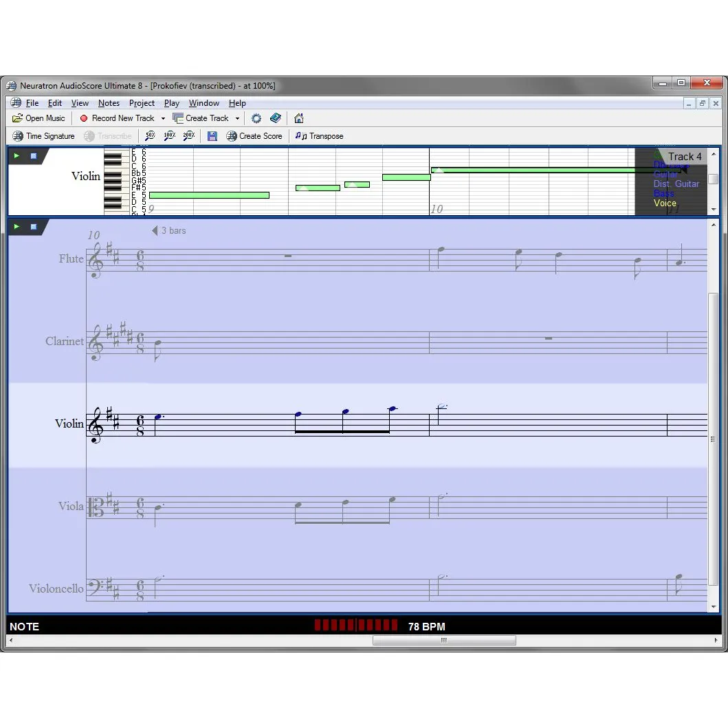Click the Time Signature button
Viewport: 728px width, 728px height.
[x=43, y=136]
